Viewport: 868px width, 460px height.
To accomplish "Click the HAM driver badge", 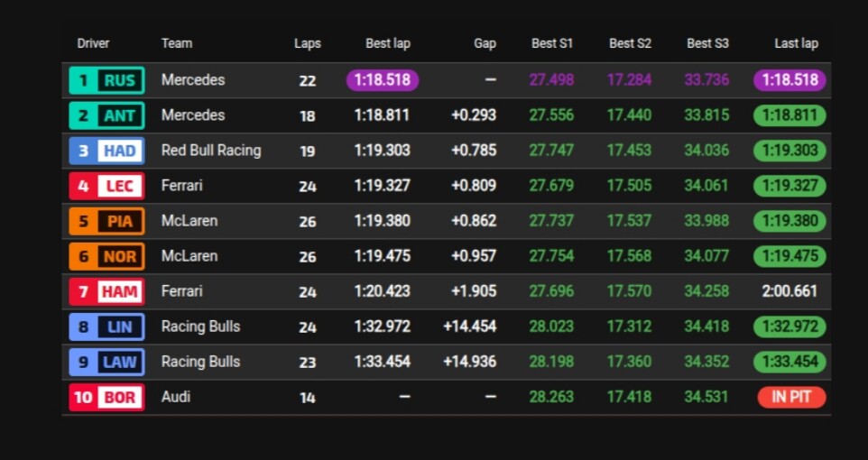I will pos(106,291).
